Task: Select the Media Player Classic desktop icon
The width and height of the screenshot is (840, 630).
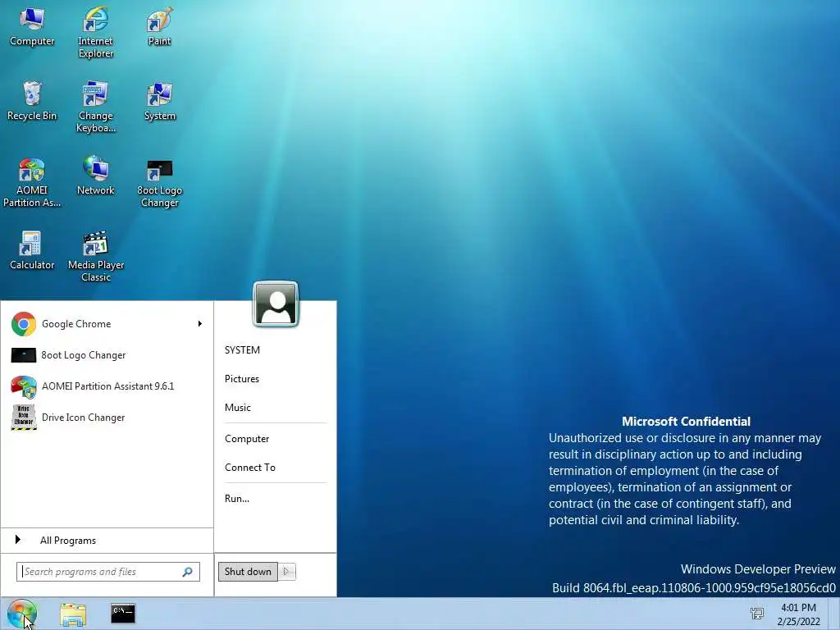Action: point(95,256)
